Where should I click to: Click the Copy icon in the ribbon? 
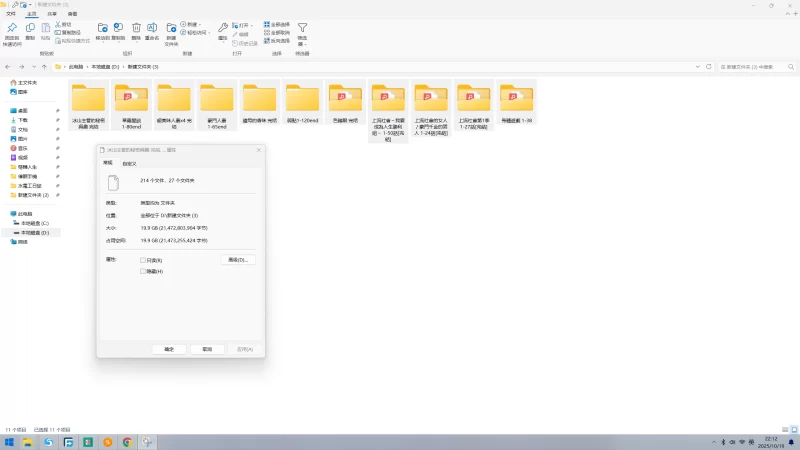(30, 28)
